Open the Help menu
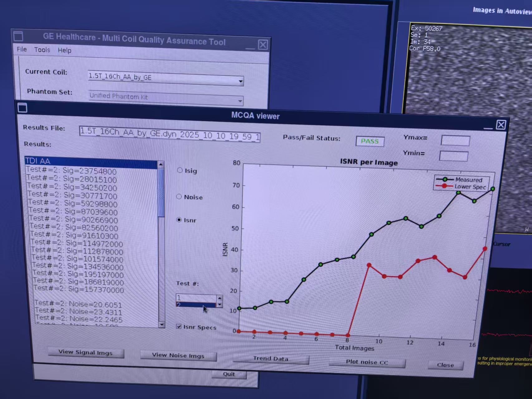Image resolution: width=532 pixels, height=399 pixels. tap(65, 51)
